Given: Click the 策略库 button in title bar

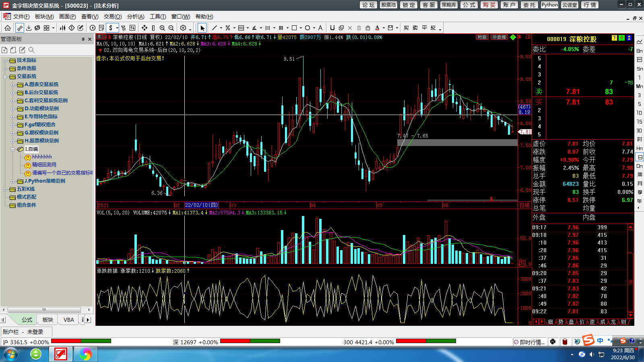Looking at the screenshot, I should click(449, 5).
